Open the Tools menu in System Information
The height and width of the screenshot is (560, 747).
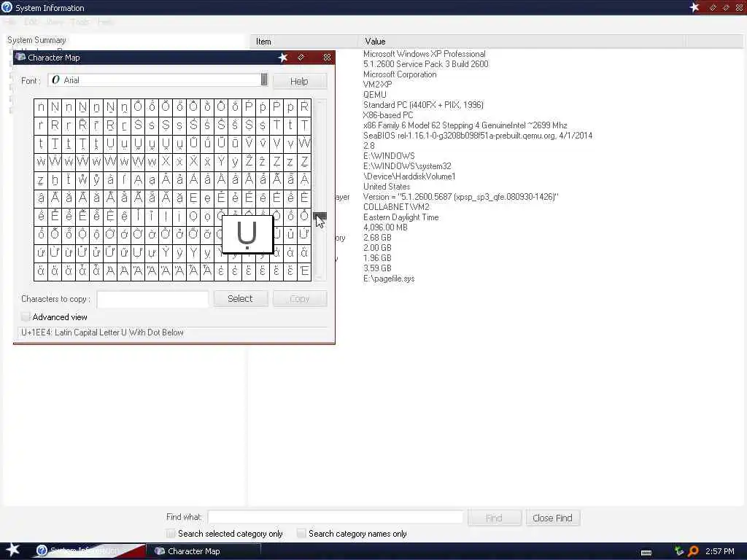point(80,22)
